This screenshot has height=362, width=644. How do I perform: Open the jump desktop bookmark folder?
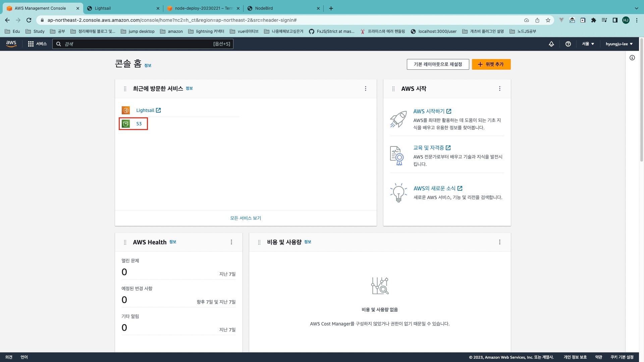138,32
